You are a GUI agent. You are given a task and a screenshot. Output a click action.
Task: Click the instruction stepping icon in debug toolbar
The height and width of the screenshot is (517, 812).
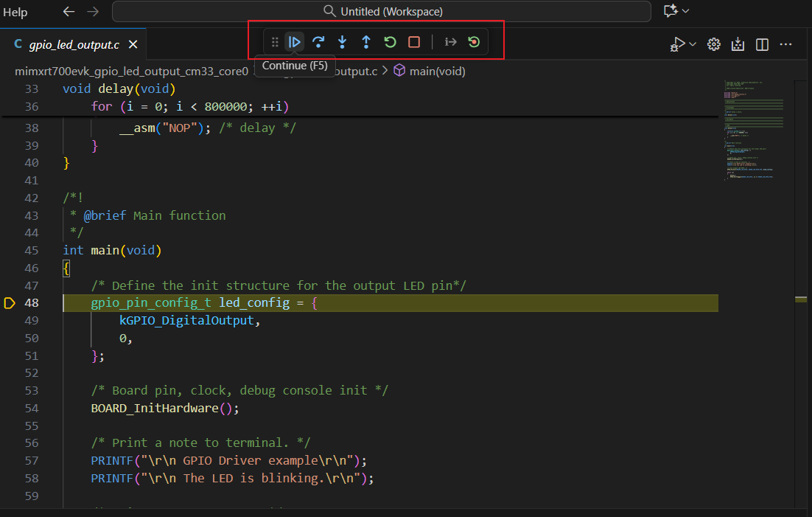[x=450, y=42]
